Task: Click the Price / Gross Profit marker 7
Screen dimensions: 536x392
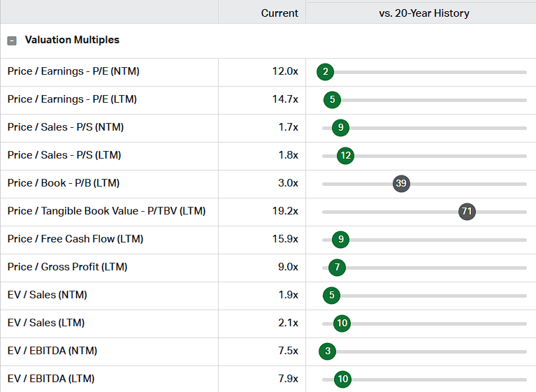Action: tap(337, 267)
